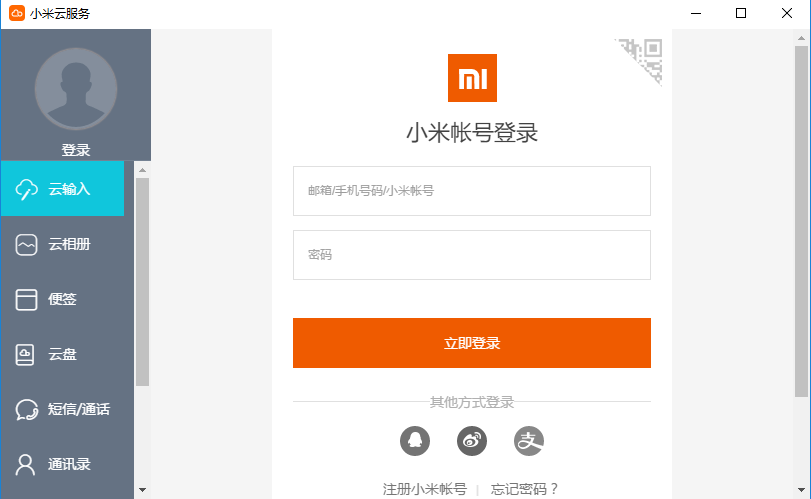Focus the 邮箱/手机号码/小米帐号 input field
811x499 pixels.
[x=472, y=191]
